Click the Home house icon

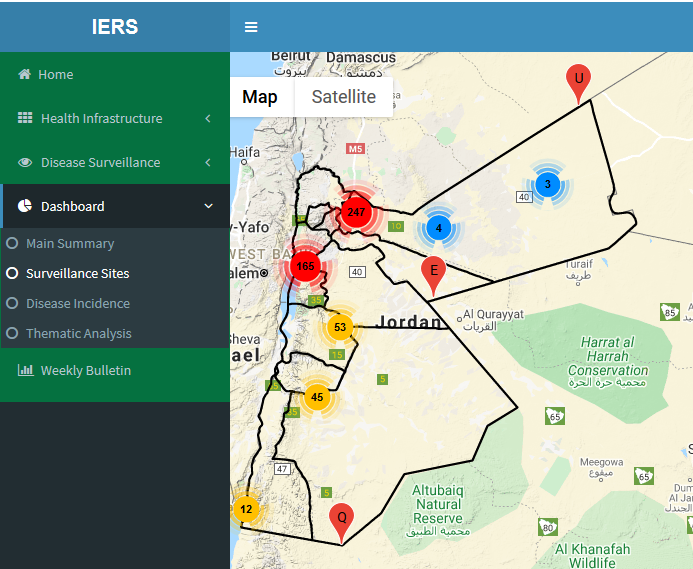(24, 74)
